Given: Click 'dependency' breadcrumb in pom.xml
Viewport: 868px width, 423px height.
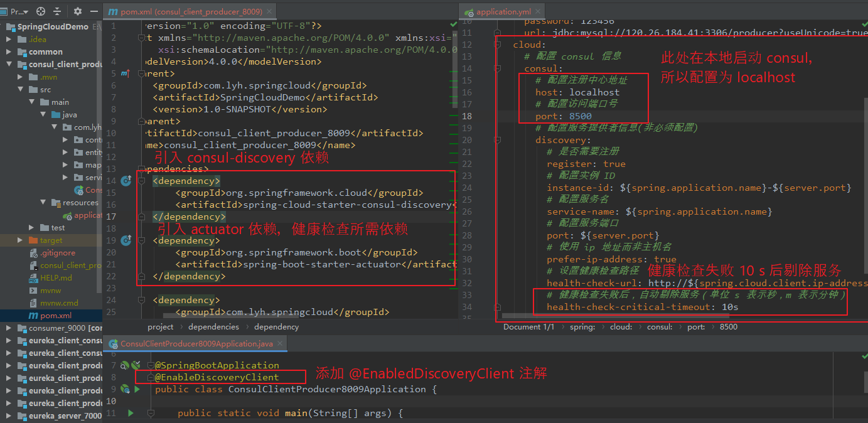Looking at the screenshot, I should click(x=276, y=327).
